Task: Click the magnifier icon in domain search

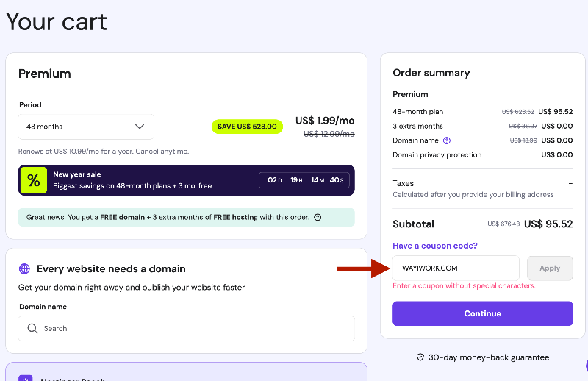Action: (x=32, y=329)
